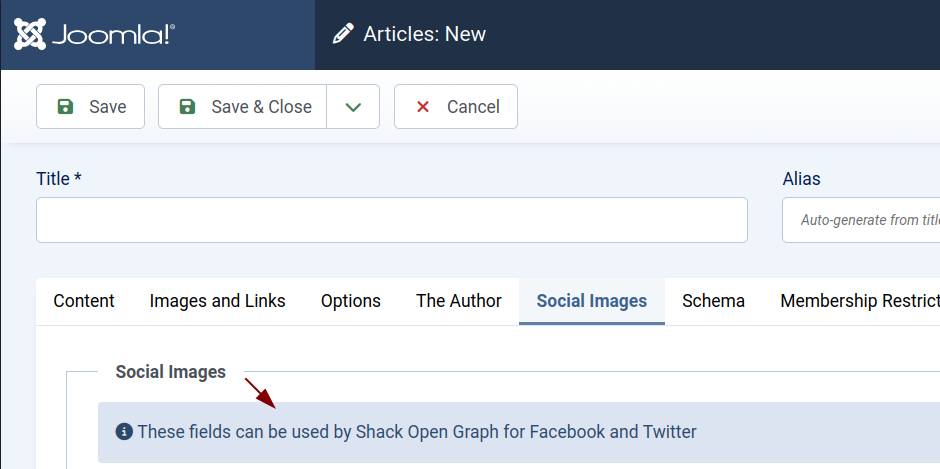Screen dimensions: 940x469
Task: Switch to the Images and Links tab
Action: [217, 301]
